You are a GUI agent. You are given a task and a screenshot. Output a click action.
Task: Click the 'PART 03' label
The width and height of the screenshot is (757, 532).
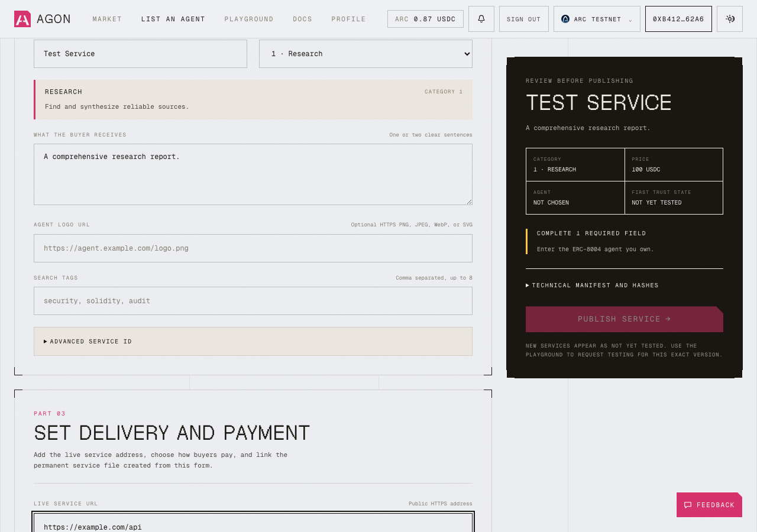pos(50,414)
